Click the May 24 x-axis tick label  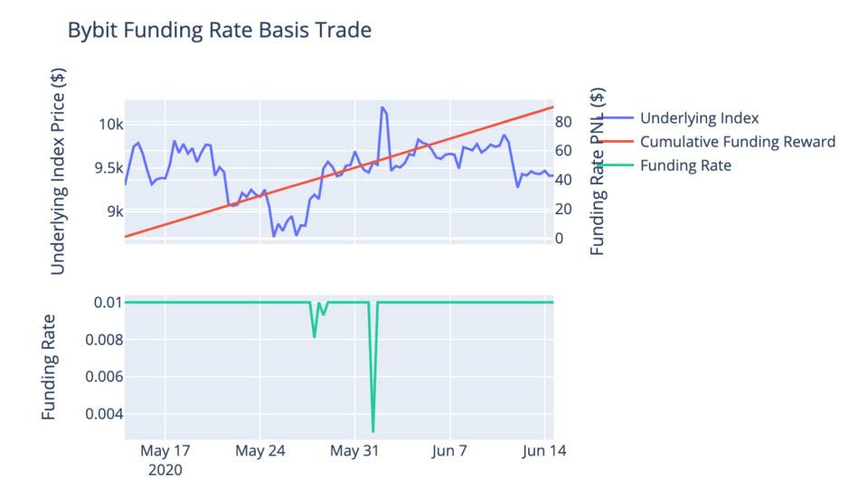pyautogui.click(x=259, y=451)
